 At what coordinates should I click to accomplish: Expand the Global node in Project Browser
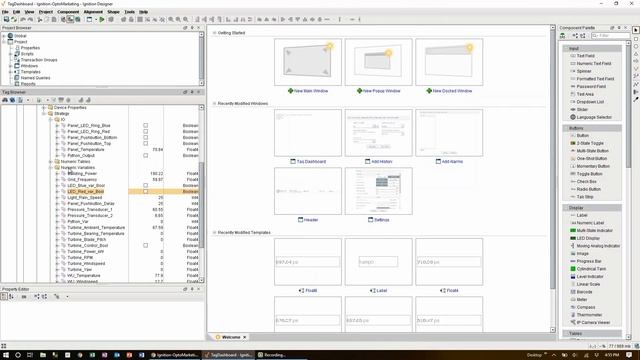4,36
